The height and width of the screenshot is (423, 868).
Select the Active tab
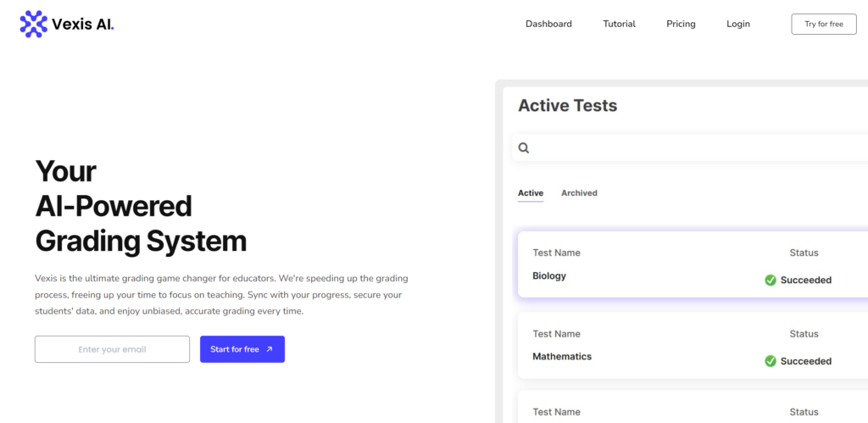[x=531, y=193]
